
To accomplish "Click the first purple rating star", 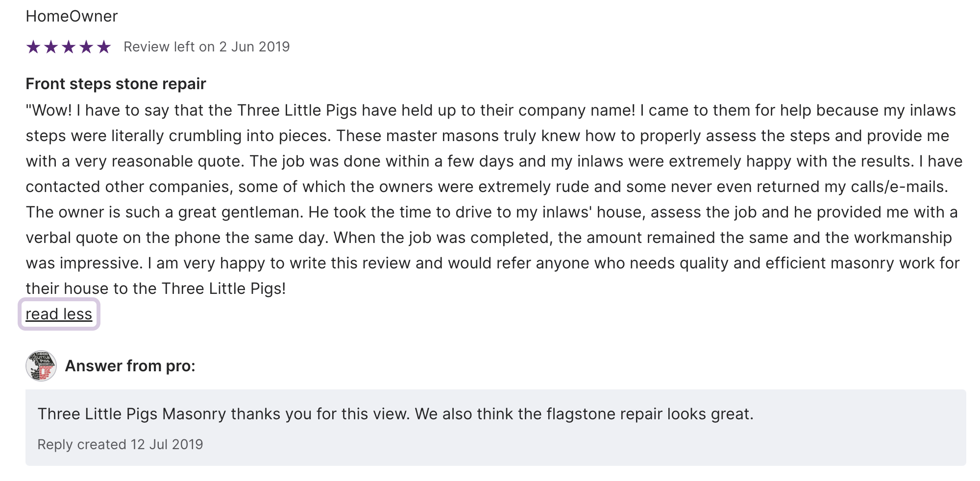I will (33, 47).
